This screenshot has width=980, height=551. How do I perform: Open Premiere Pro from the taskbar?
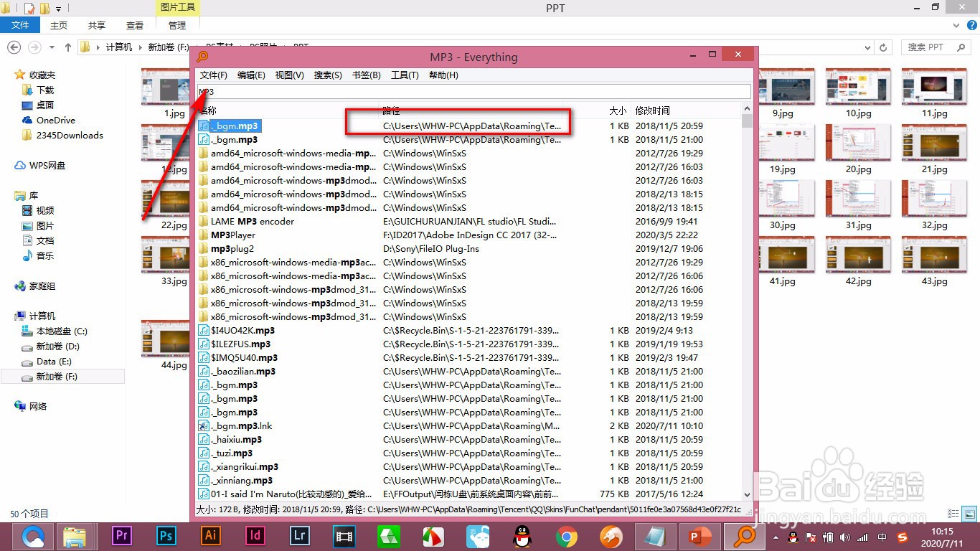123,536
